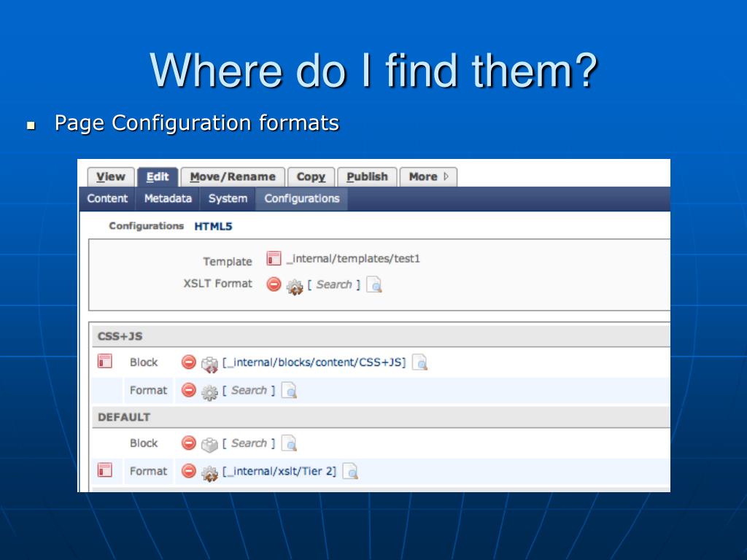The height and width of the screenshot is (560, 747).
Task: Click the XSLT Format label
Action: point(217,284)
